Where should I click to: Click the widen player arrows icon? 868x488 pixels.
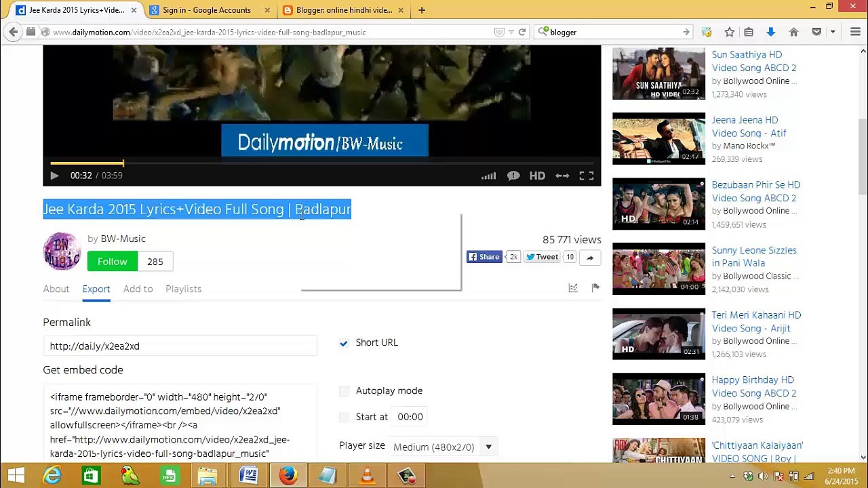click(x=562, y=176)
